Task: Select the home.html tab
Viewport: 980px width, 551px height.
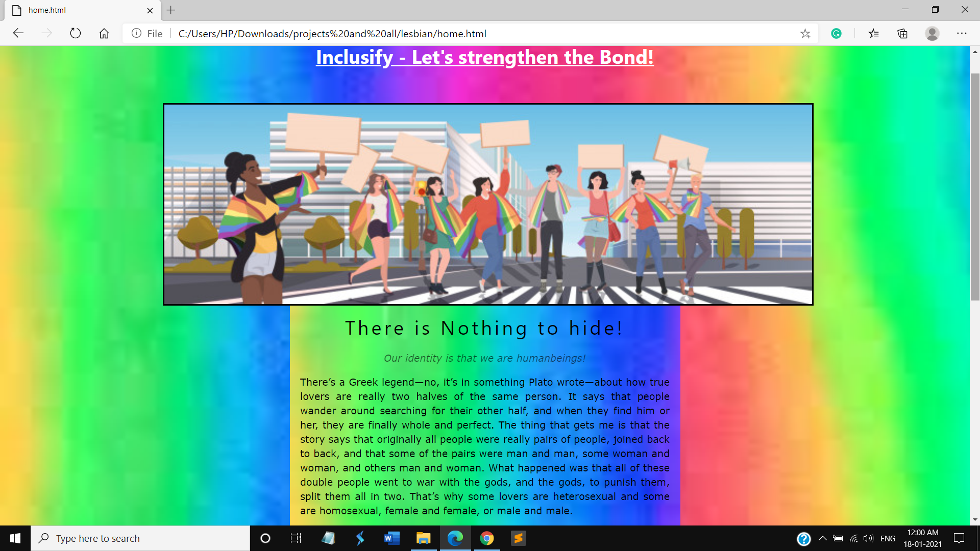Action: [77, 10]
